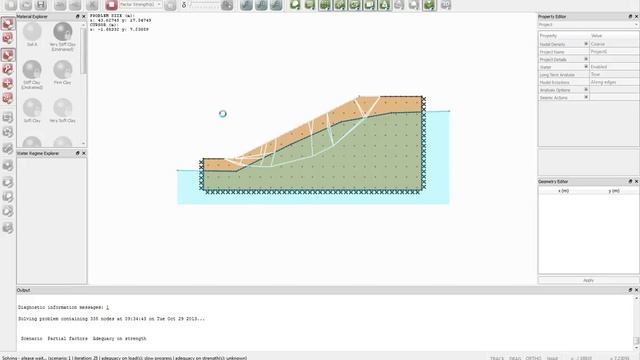Click the Output panel title
This screenshot has height=360, width=640.
(x=23, y=290)
